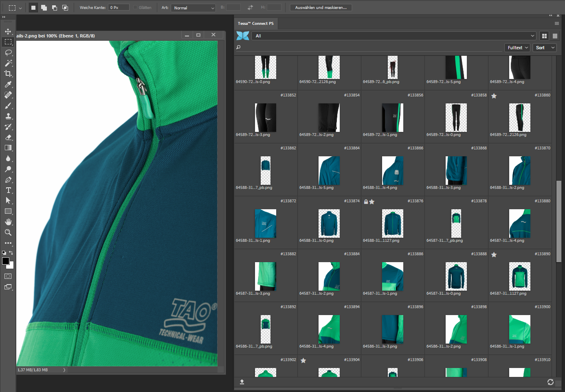Click Auswählen und maskieren button
565x392 pixels.
coord(321,8)
